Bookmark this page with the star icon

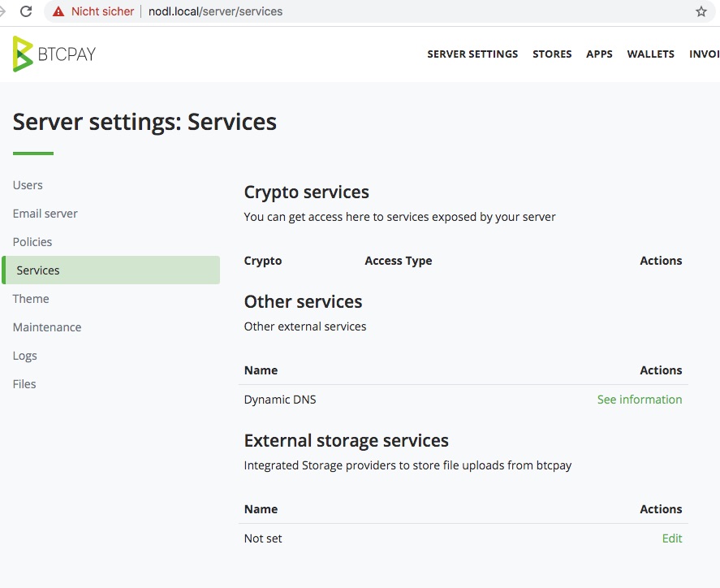(x=701, y=11)
